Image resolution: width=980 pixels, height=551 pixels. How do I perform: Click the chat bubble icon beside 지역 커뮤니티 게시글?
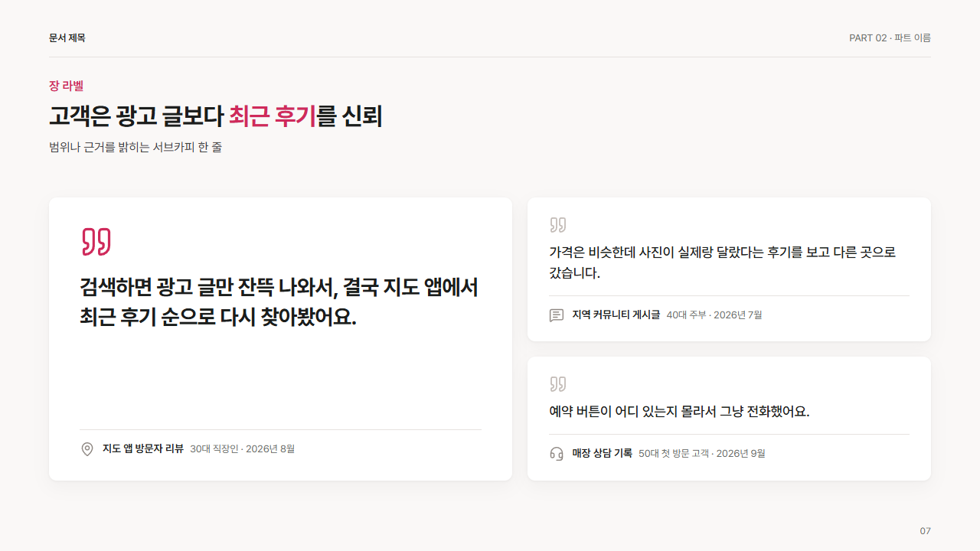557,315
